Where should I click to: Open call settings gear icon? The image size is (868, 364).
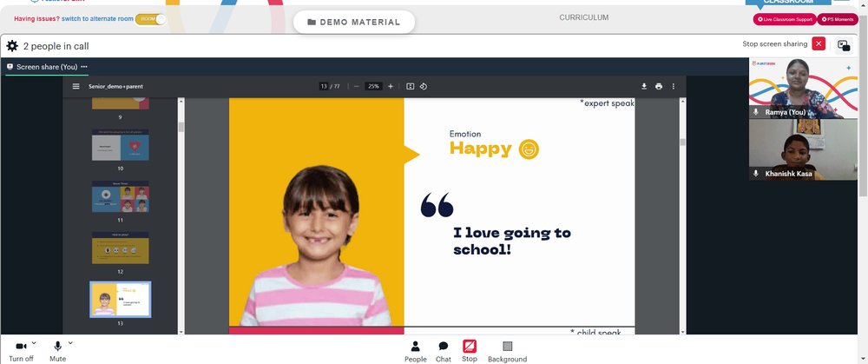[12, 46]
